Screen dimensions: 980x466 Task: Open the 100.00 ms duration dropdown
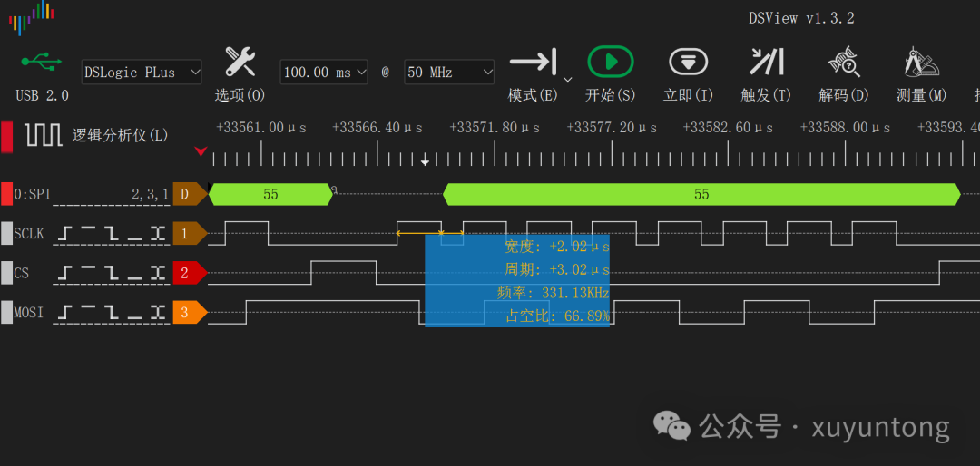[324, 72]
